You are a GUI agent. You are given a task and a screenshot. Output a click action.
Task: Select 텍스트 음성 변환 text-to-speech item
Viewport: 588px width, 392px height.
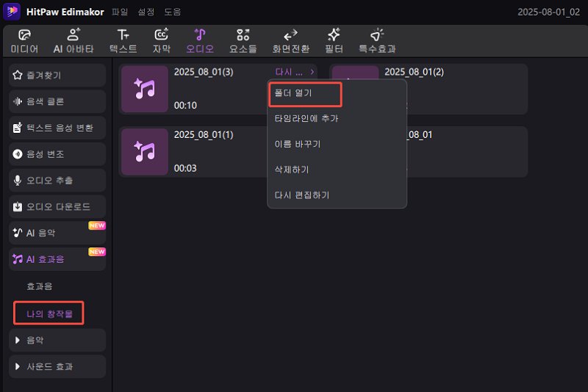click(x=57, y=128)
